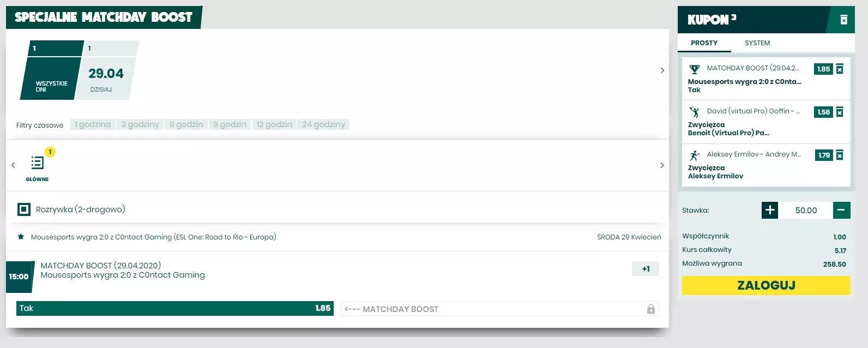Click the Mousesports event header (ESL One: Road to Rio)

(x=153, y=237)
